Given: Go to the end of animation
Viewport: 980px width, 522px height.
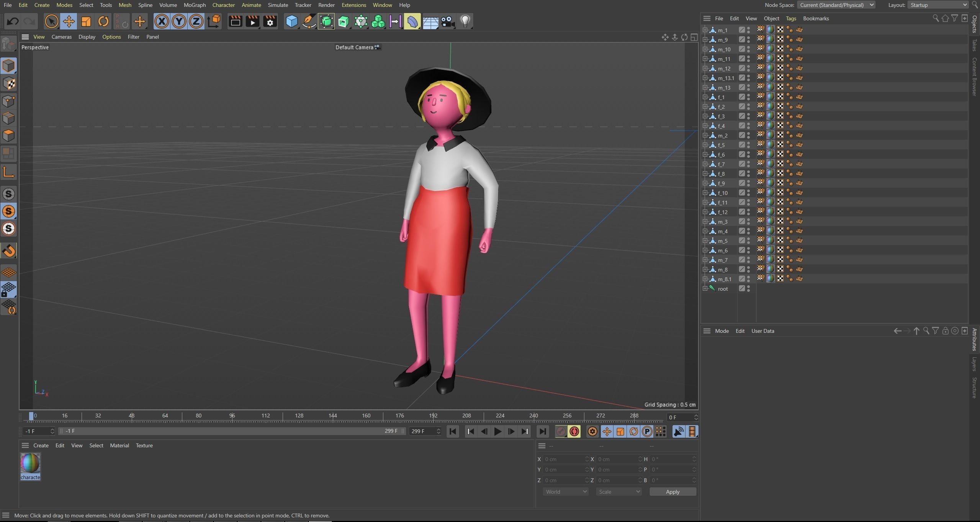Looking at the screenshot, I should pyautogui.click(x=542, y=432).
